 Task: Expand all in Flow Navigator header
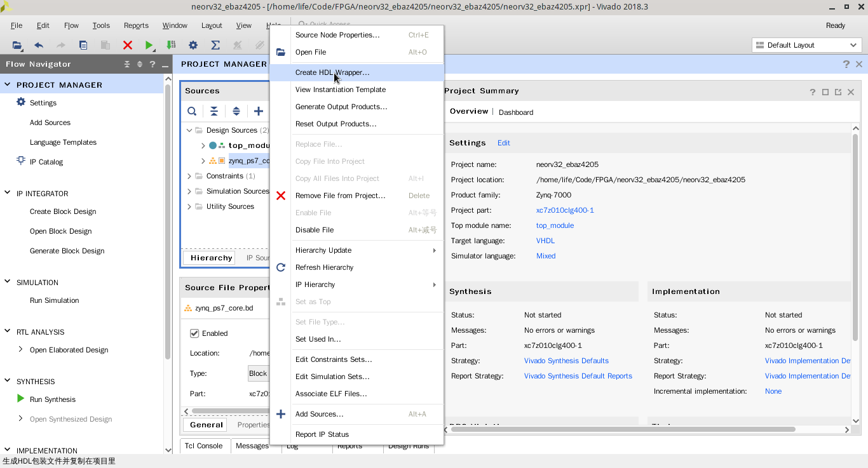[140, 64]
